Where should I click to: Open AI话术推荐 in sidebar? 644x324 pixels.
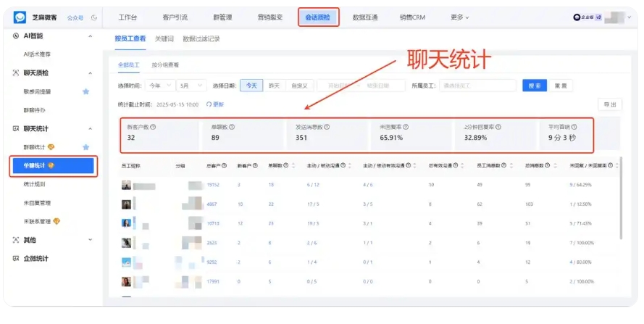coord(37,54)
